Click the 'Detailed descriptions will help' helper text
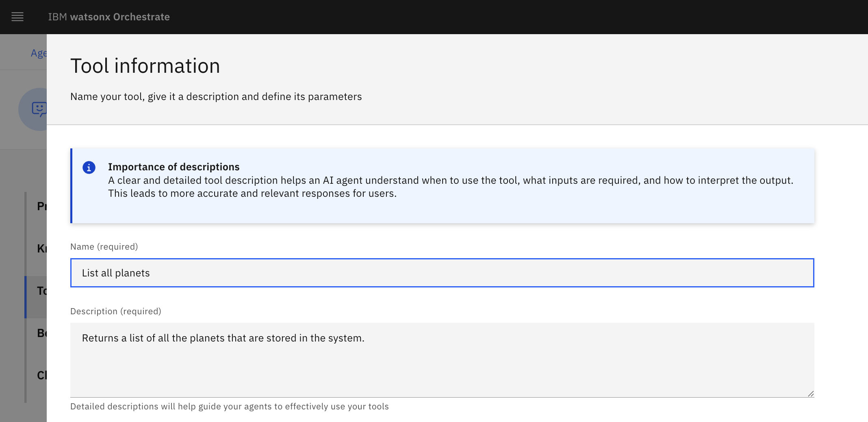868x422 pixels. [229, 407]
